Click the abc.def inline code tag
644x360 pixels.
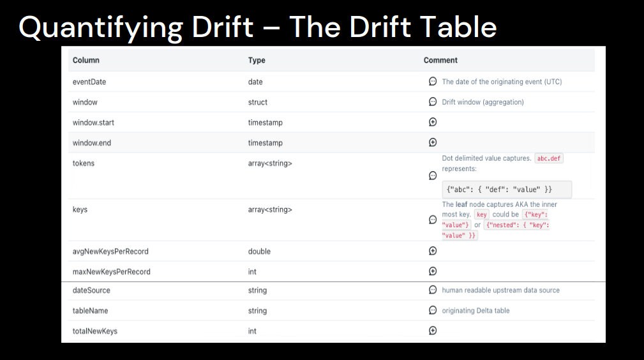(x=549, y=158)
